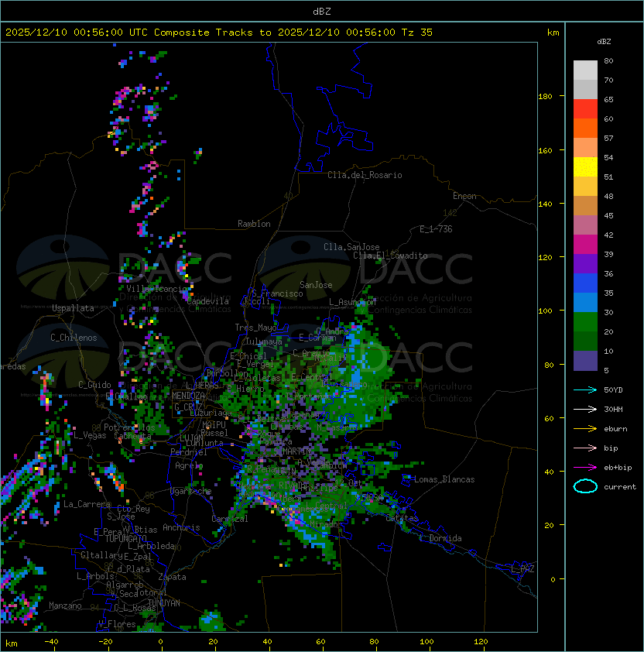
Task: Click the MAIPU label
Action: coord(214,425)
